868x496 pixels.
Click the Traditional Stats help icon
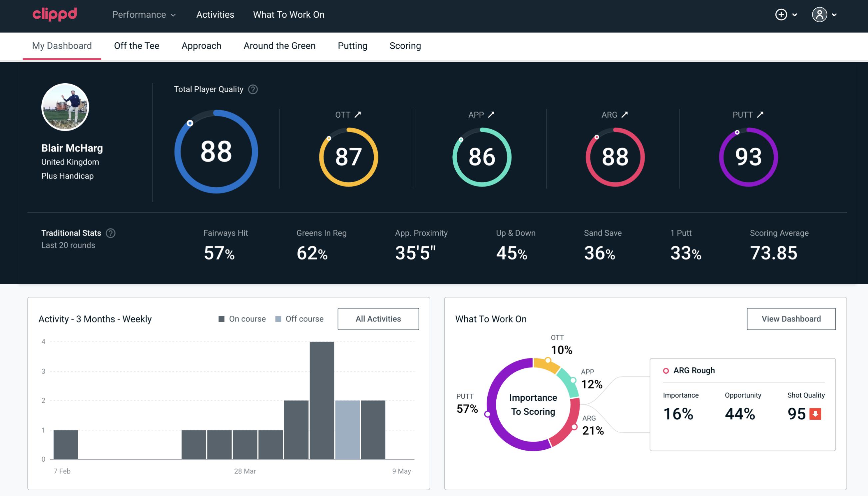pyautogui.click(x=111, y=233)
